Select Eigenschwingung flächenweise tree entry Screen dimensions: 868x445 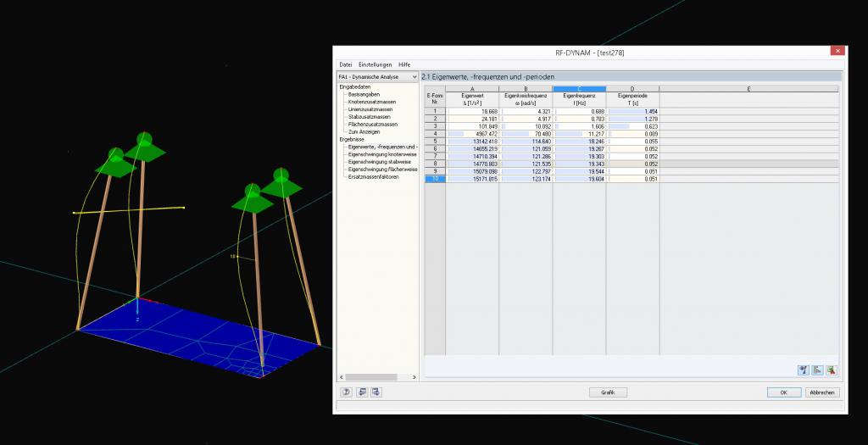pyautogui.click(x=382, y=170)
